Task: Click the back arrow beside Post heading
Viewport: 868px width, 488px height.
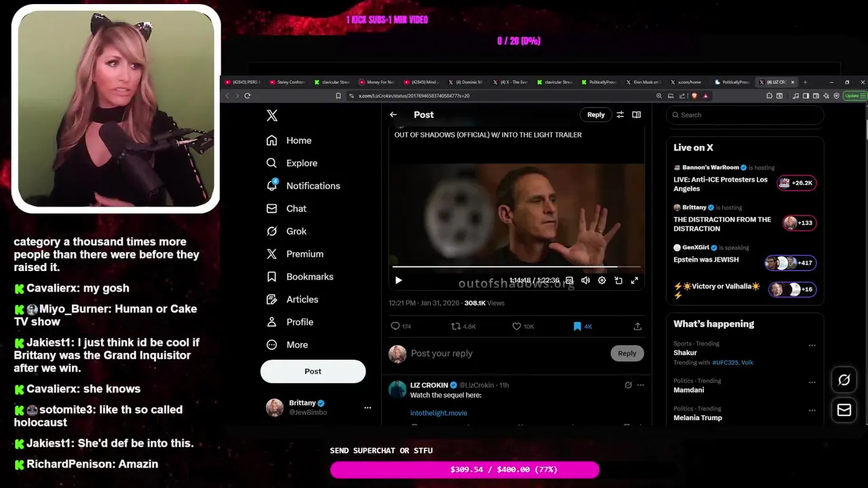Action: pos(393,115)
